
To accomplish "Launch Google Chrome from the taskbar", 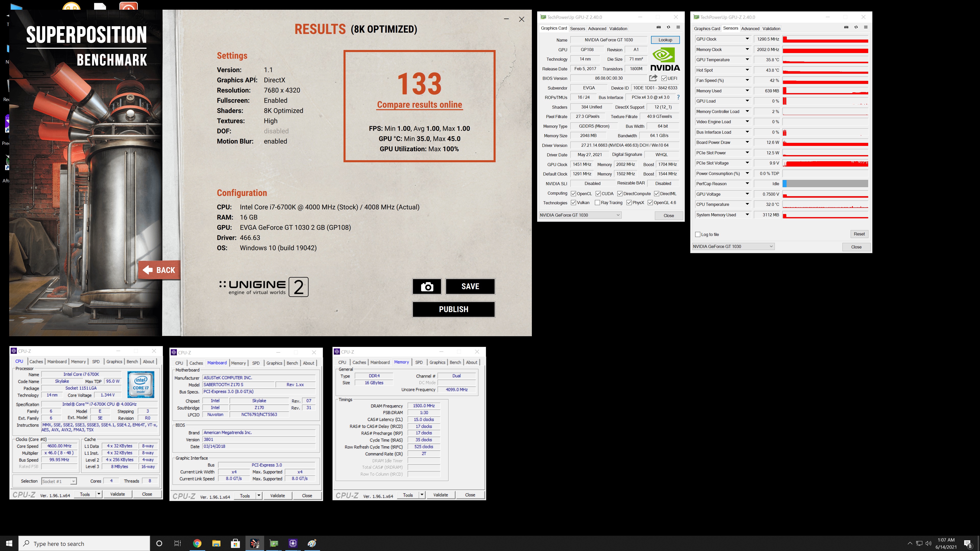I will click(197, 543).
